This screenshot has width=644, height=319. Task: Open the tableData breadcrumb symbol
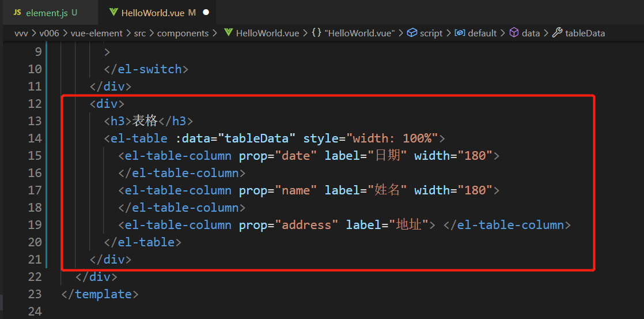point(585,33)
